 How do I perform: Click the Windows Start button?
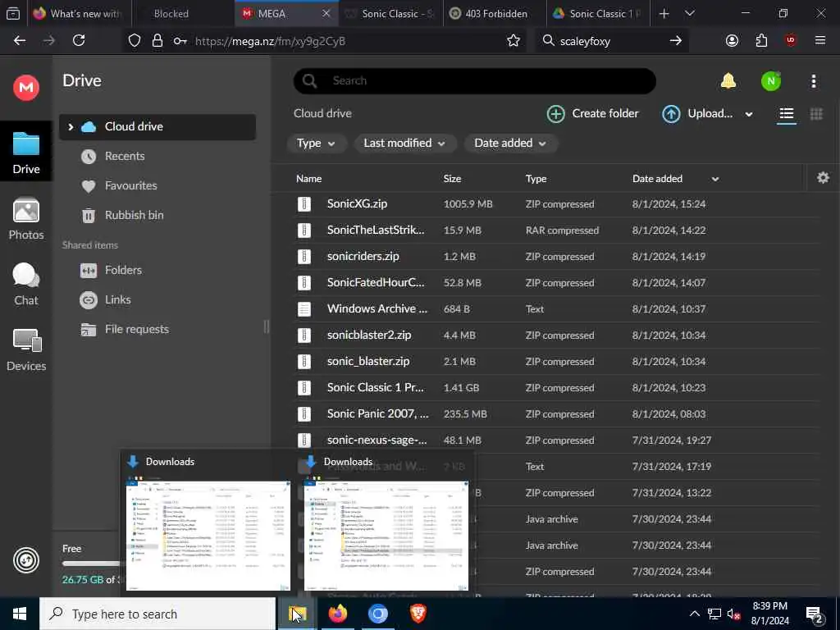pyautogui.click(x=20, y=614)
